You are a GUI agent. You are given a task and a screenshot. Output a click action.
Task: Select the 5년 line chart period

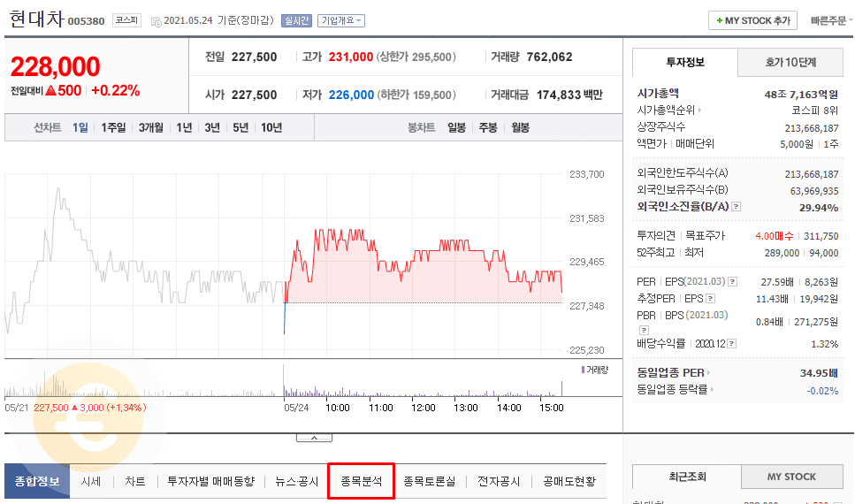[x=240, y=127]
